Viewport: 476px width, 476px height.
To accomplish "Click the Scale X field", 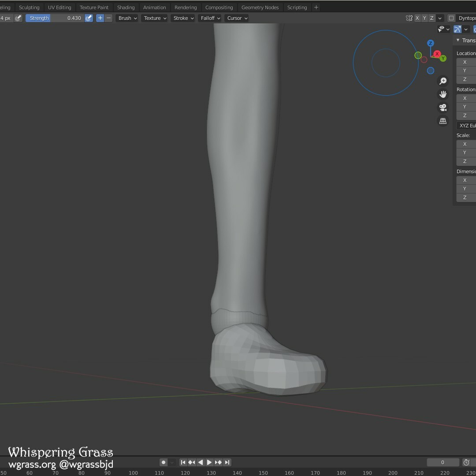I will (x=466, y=144).
